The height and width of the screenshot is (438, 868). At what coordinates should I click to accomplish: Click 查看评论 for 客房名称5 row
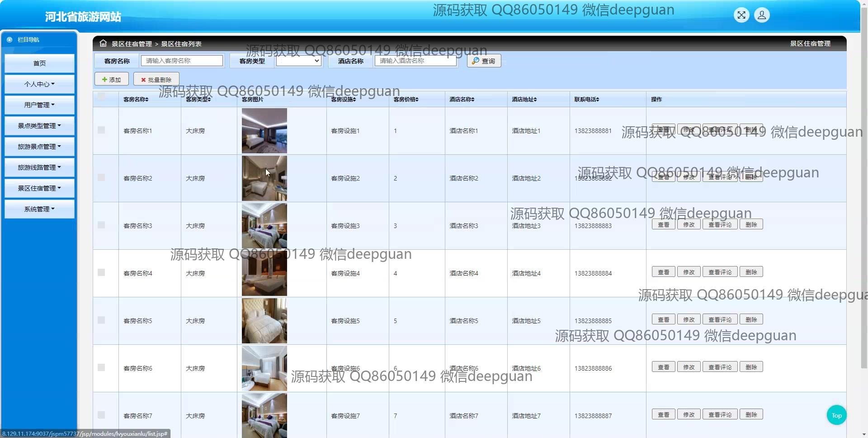pyautogui.click(x=720, y=319)
